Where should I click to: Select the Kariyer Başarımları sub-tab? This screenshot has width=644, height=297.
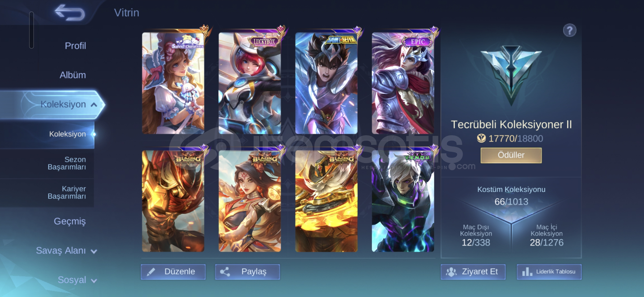coord(67,192)
